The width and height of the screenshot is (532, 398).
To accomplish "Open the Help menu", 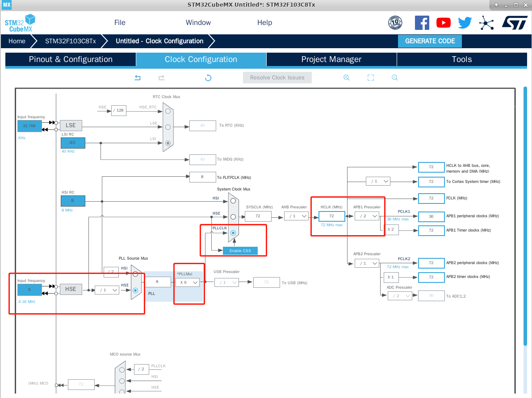I will click(x=264, y=22).
